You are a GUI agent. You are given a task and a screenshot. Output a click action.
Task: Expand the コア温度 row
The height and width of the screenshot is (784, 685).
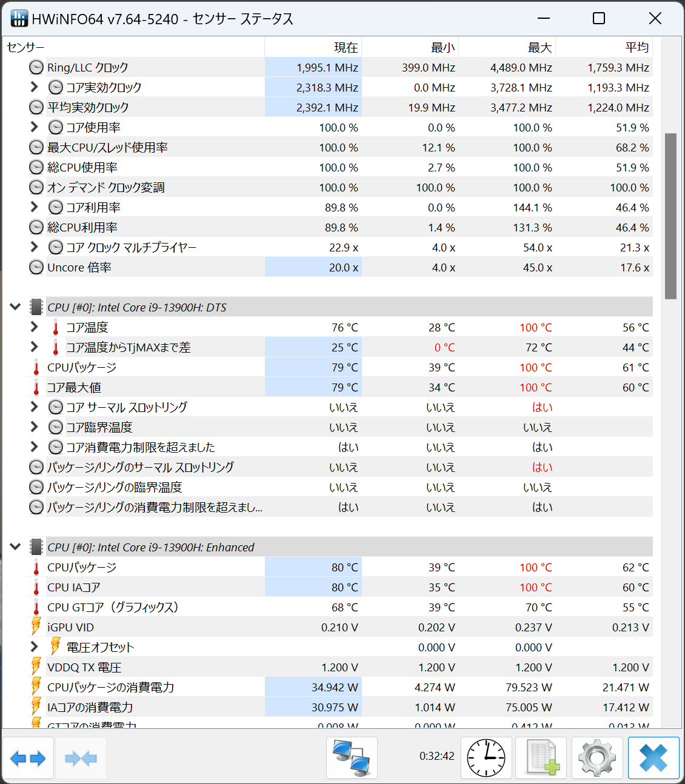tap(34, 327)
